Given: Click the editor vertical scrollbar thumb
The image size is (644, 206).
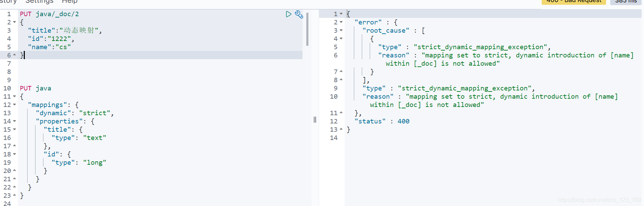Looking at the screenshot, I should click(307, 29).
